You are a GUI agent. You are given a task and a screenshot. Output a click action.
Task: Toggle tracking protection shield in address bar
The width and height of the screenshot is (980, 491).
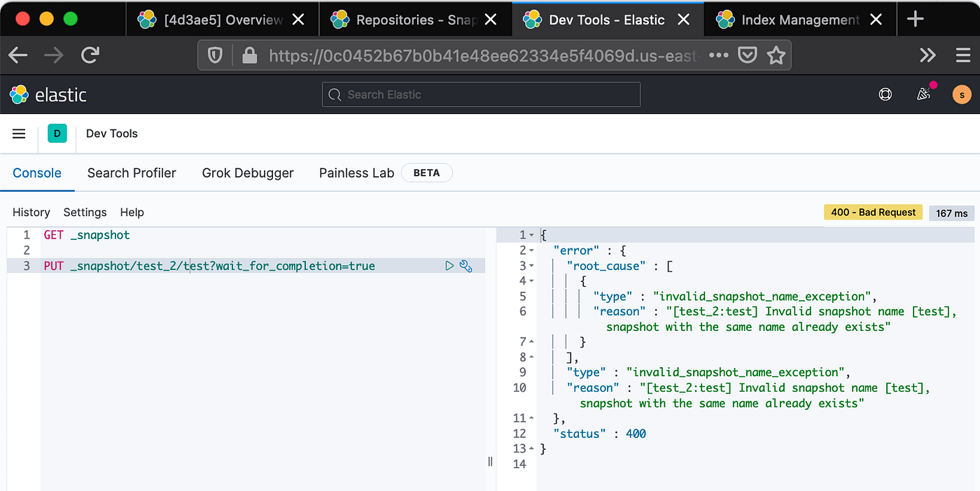tap(214, 54)
